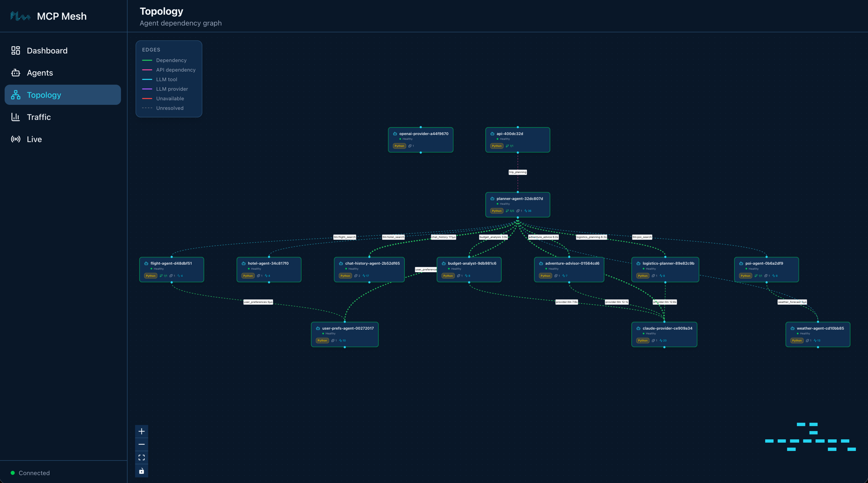
Task: Toggle LLM tool edge visibility in the legend
Action: pos(166,79)
